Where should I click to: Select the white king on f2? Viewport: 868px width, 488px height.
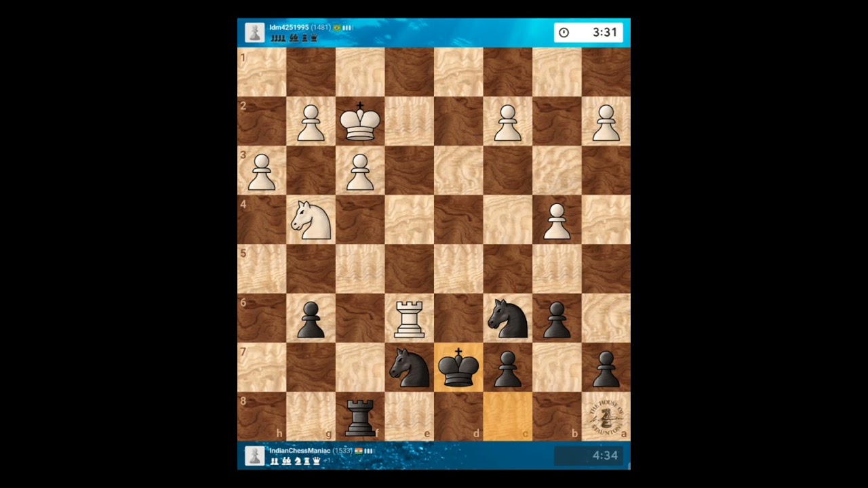click(x=360, y=121)
